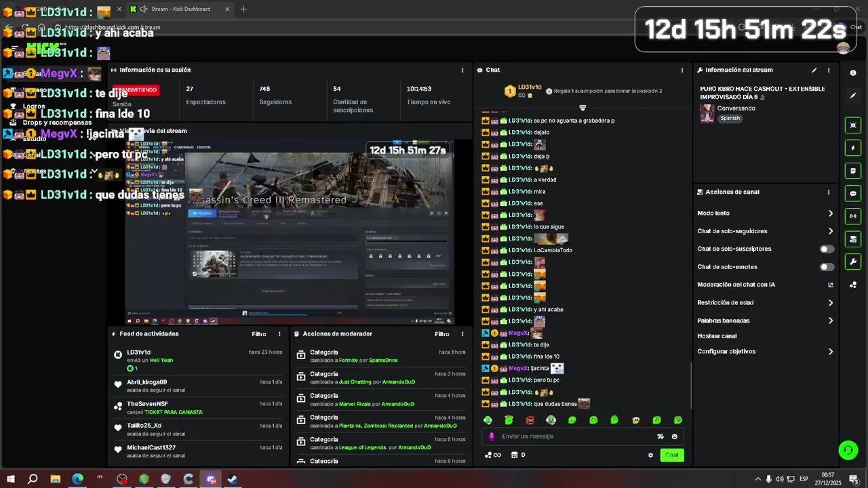868x488 pixels.
Task: Open OBS Studio from the taskbar
Action: 122,479
